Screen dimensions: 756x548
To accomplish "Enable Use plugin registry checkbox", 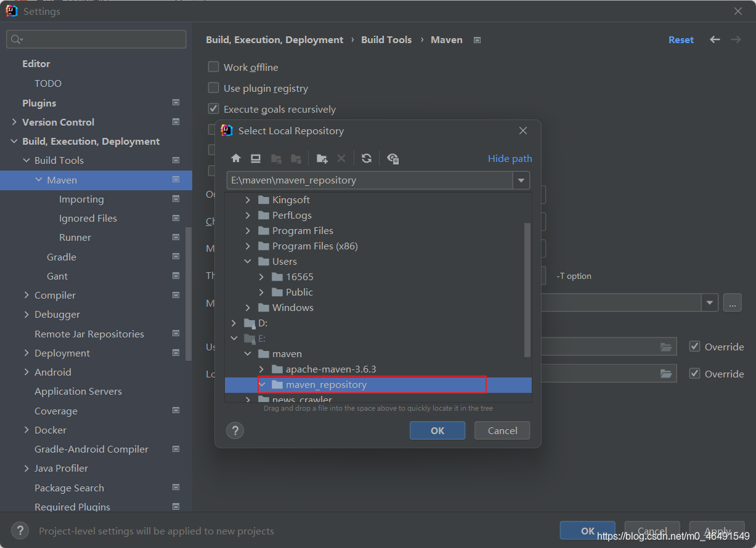I will pyautogui.click(x=213, y=88).
